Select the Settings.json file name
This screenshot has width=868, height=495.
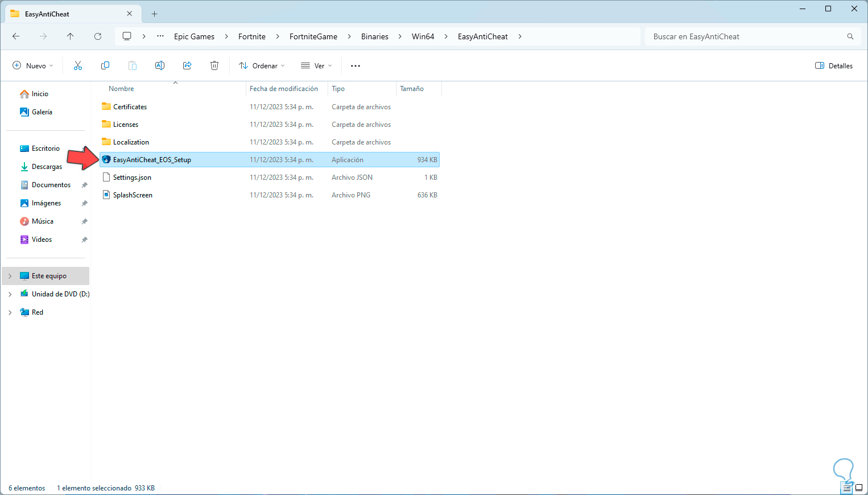pos(132,178)
